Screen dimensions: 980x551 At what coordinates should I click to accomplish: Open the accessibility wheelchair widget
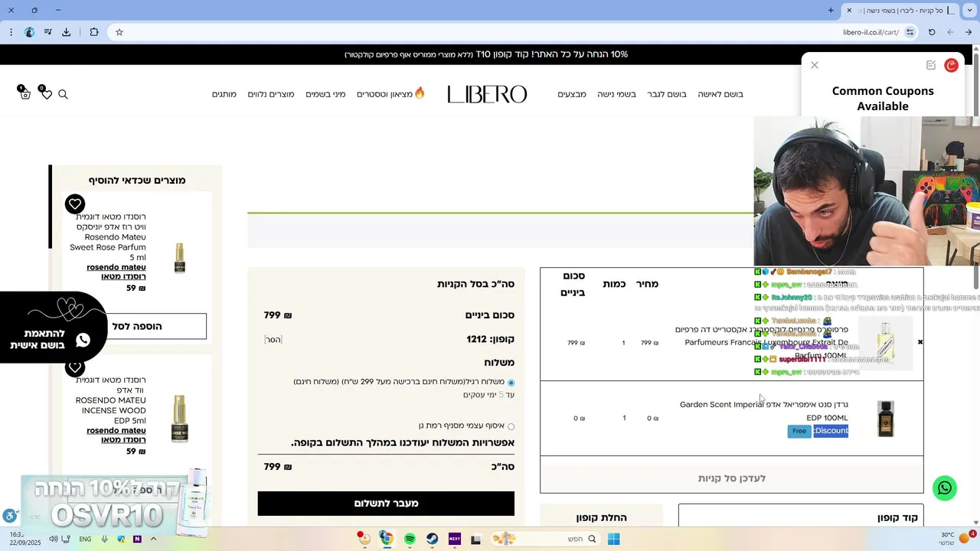(x=9, y=517)
